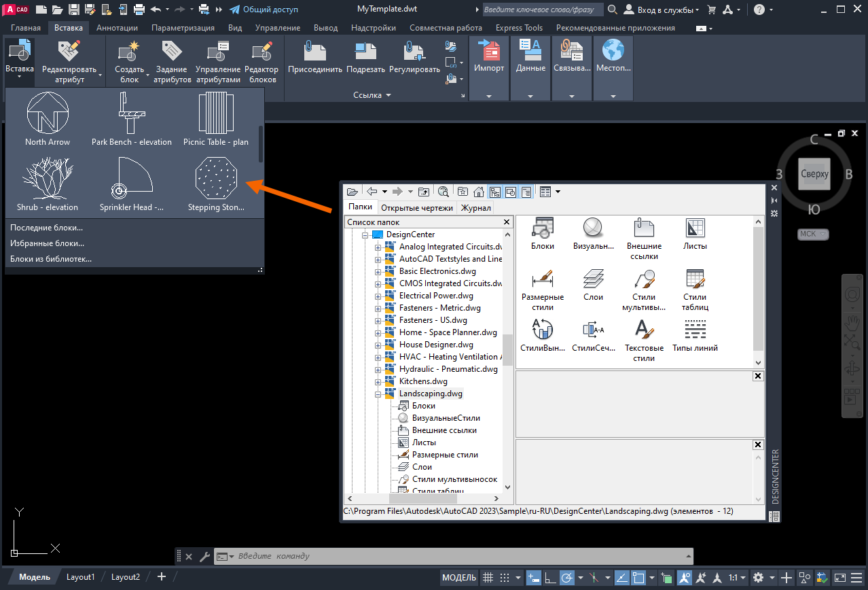Click Вход в службы sign-in button
868x590 pixels.
[x=662, y=10]
